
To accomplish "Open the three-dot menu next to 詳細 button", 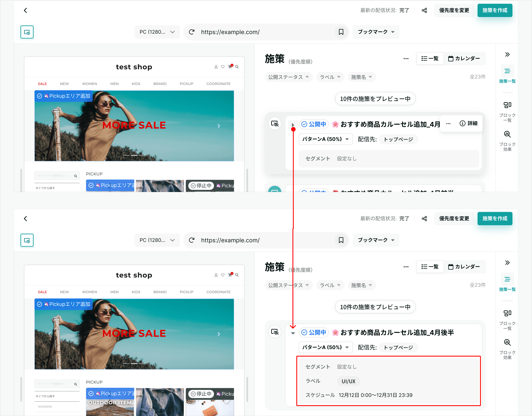I will (448, 123).
